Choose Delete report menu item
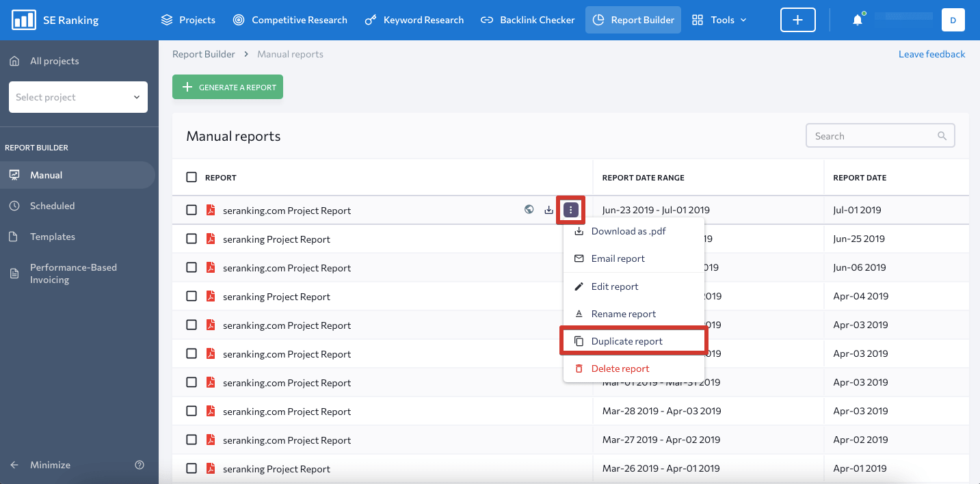 (x=633, y=368)
